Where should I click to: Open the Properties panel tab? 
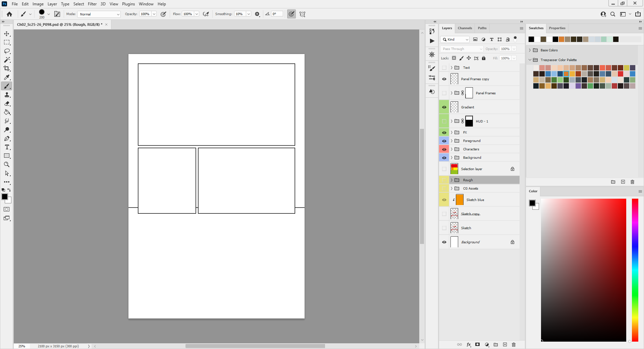(x=557, y=28)
